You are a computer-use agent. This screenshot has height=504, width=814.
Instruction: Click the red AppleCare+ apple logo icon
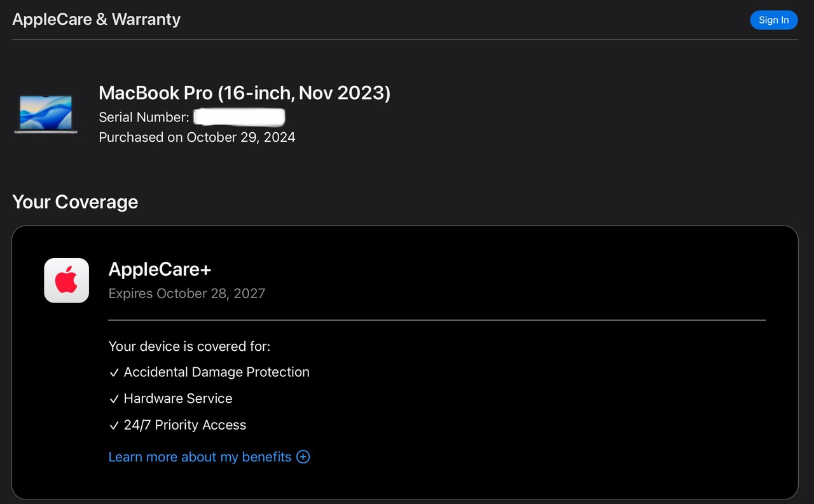(66, 280)
